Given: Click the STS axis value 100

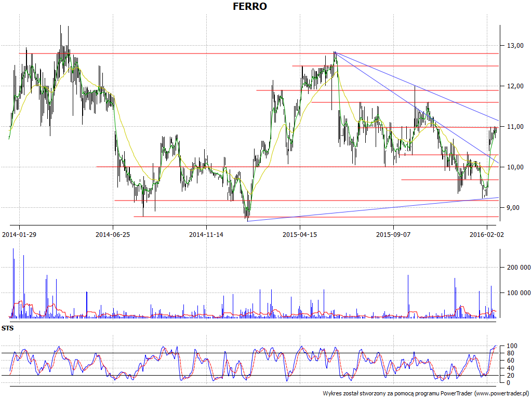Looking at the screenshot, I should pyautogui.click(x=512, y=346).
